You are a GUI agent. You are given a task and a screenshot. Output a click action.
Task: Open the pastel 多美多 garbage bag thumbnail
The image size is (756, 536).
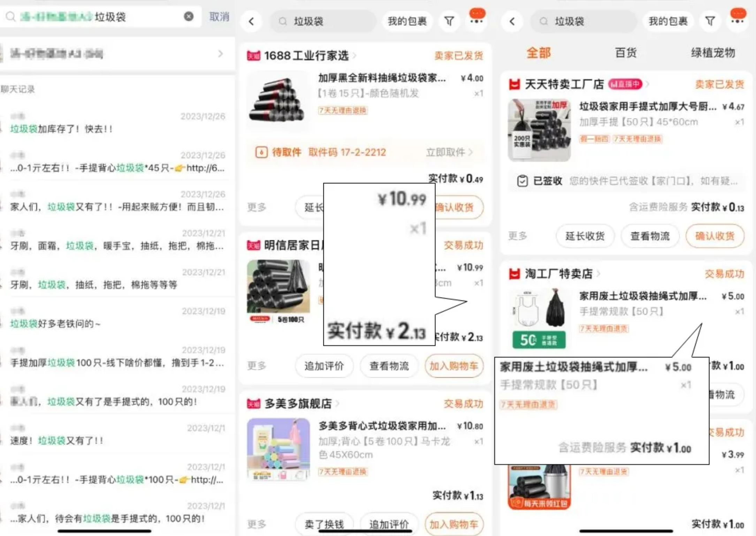[x=278, y=450]
